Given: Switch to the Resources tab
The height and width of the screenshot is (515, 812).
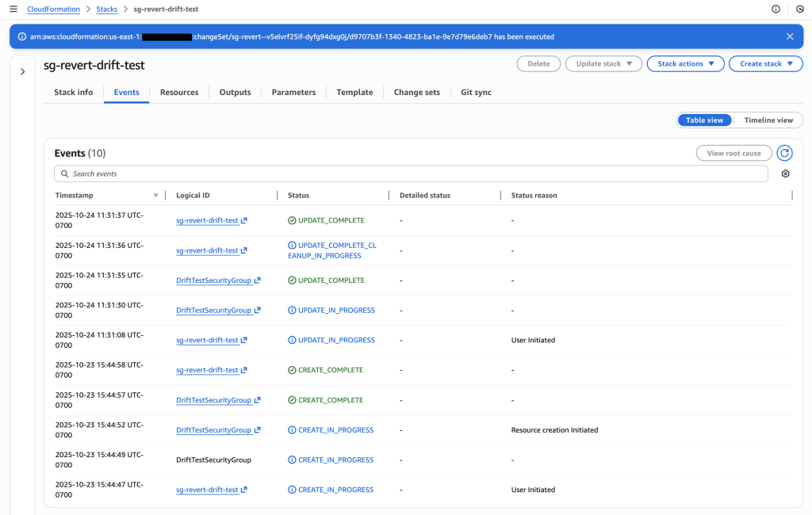Looking at the screenshot, I should 179,93.
